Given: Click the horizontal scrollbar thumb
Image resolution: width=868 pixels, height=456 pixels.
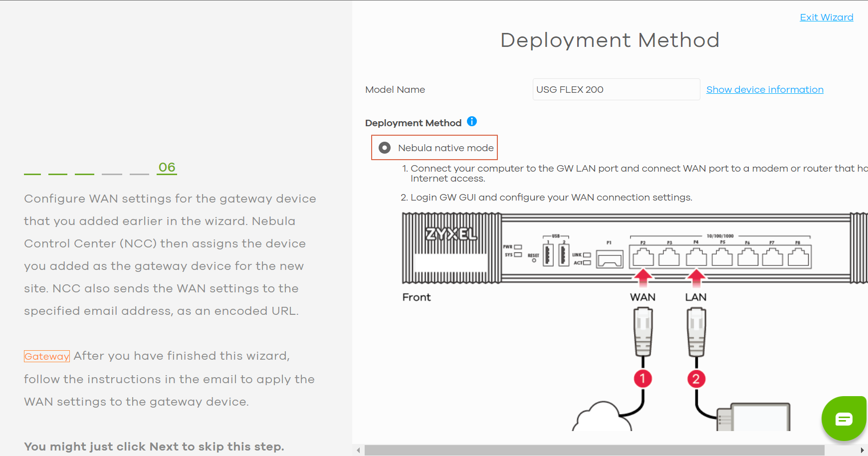Looking at the screenshot, I should 594,450.
